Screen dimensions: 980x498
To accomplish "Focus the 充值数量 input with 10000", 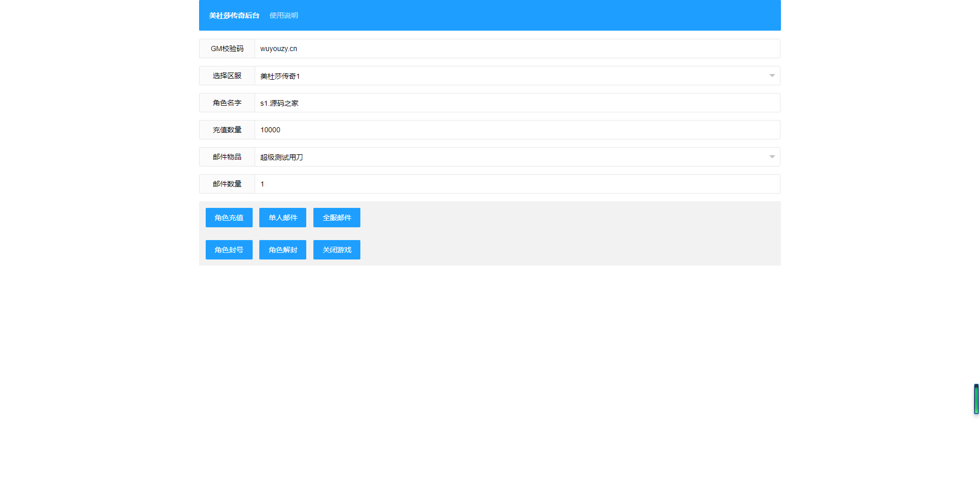I will (x=518, y=130).
